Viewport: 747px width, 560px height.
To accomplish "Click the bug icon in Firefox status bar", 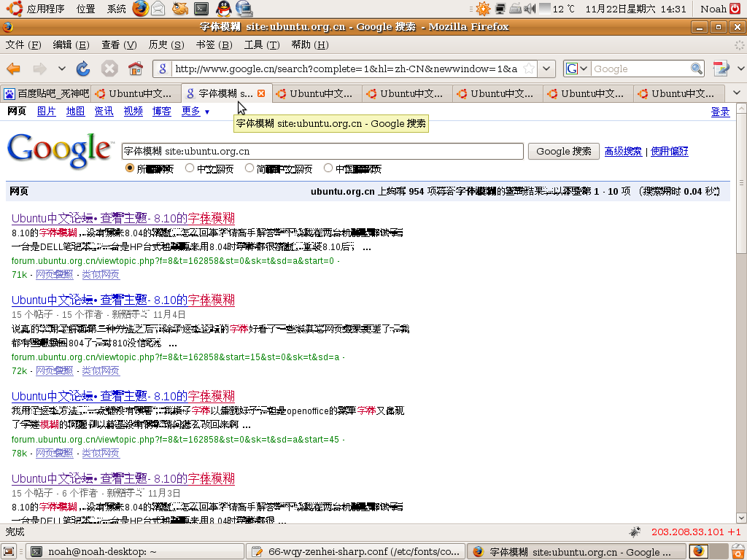I will point(635,532).
